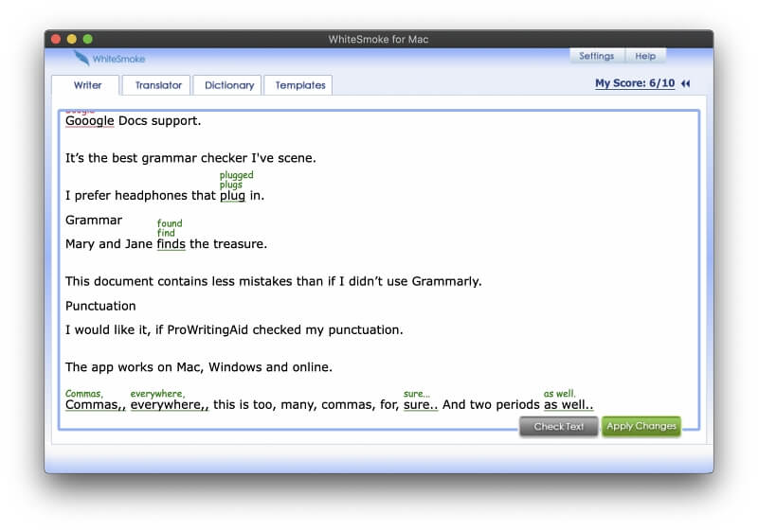Image resolution: width=758 pixels, height=532 pixels.
Task: Click the Grammar heading line
Action: pyautogui.click(x=94, y=221)
